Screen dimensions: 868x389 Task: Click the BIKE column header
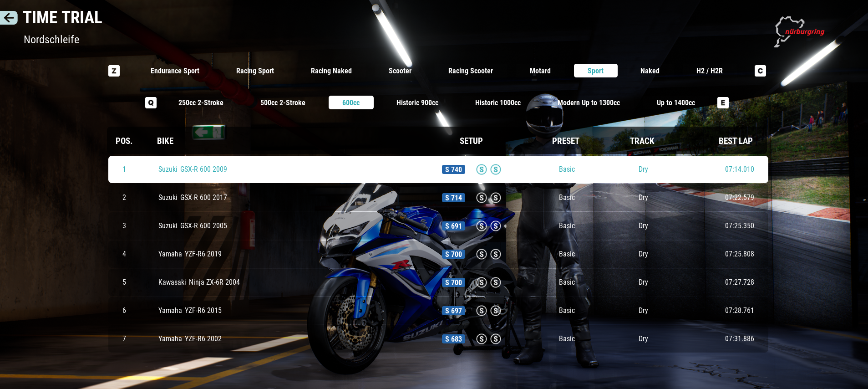pos(165,141)
